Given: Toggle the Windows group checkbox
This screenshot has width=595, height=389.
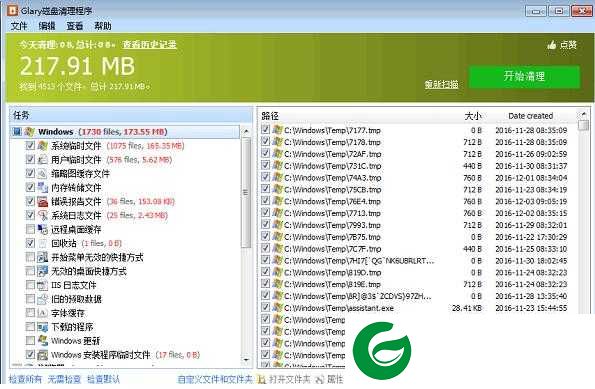Looking at the screenshot, I should click(17, 132).
